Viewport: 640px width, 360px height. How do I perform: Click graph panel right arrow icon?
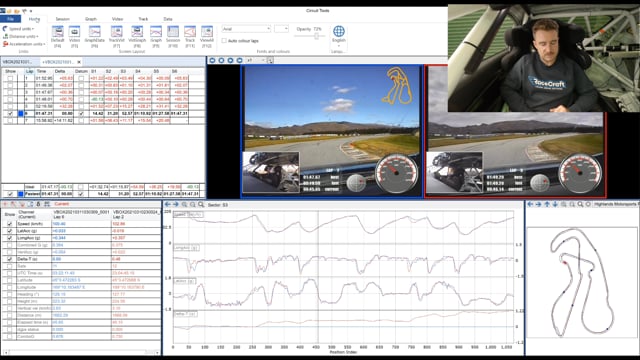pos(176,204)
